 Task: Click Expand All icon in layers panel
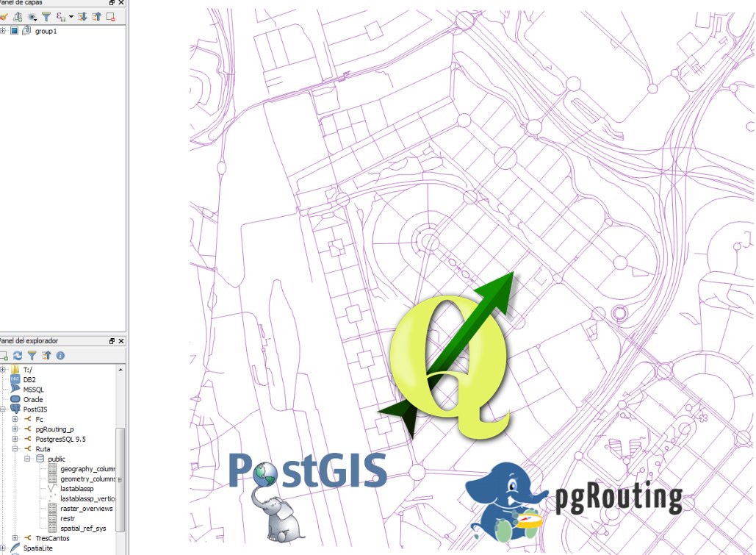(x=82, y=17)
